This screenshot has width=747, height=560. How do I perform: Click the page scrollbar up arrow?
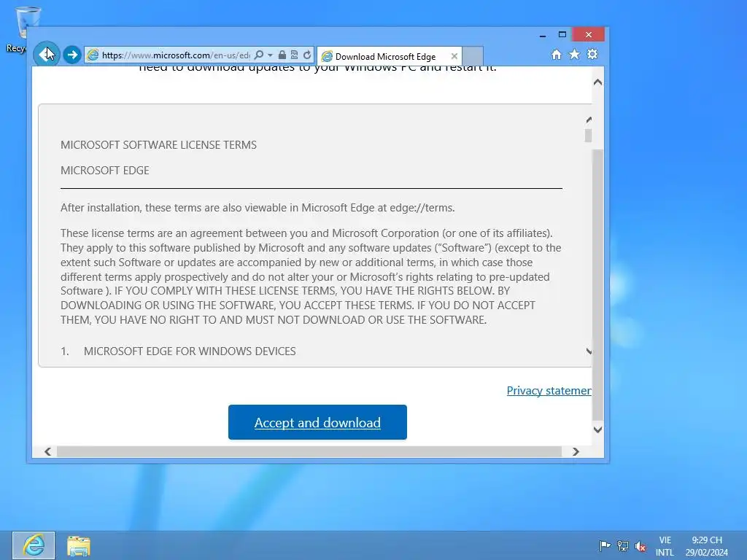tap(598, 82)
